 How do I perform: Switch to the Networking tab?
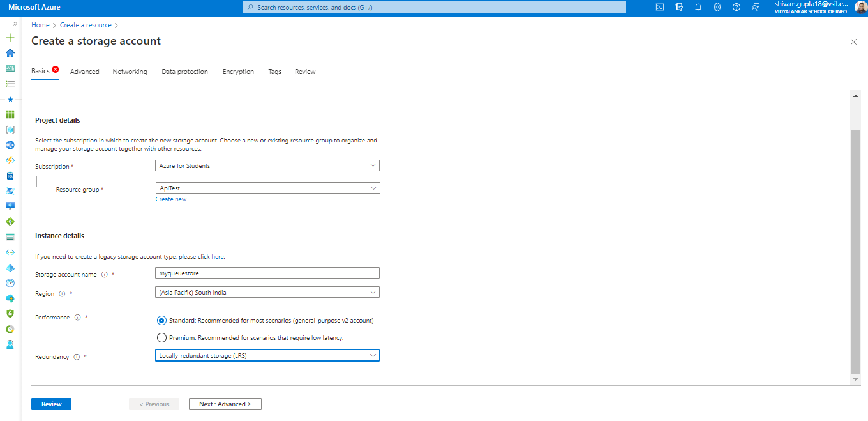(x=130, y=72)
